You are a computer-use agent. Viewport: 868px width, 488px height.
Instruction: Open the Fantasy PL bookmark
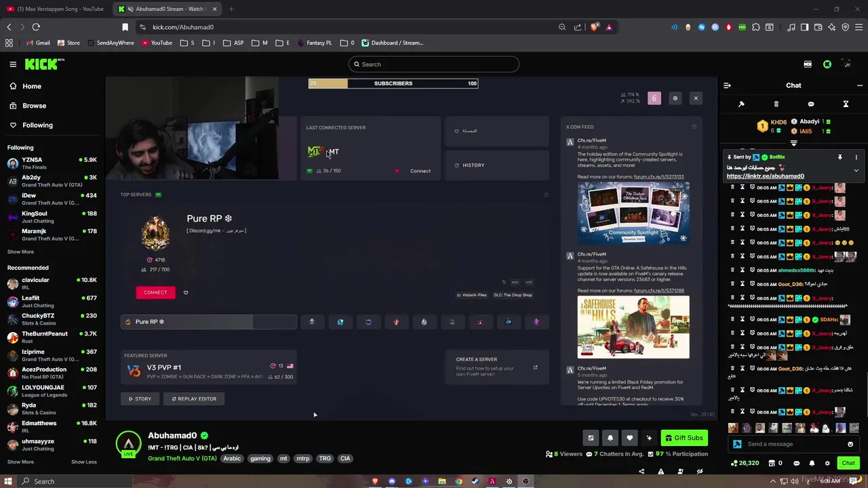tap(314, 43)
